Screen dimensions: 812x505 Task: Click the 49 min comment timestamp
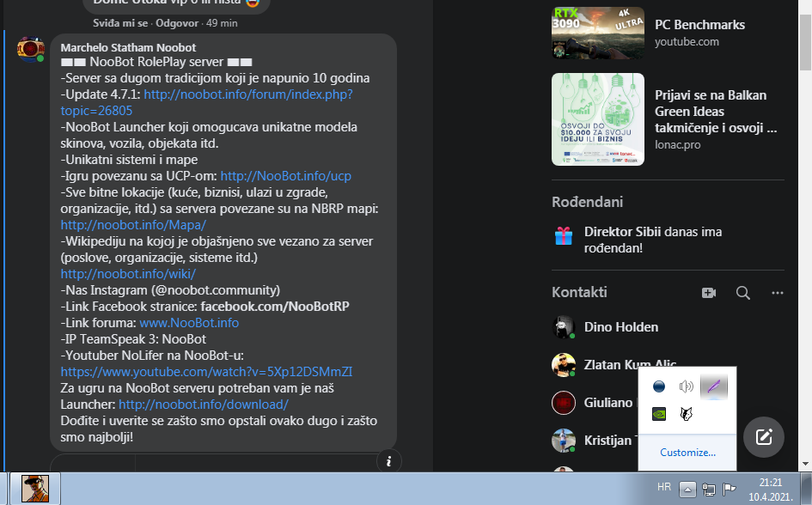[x=222, y=23]
